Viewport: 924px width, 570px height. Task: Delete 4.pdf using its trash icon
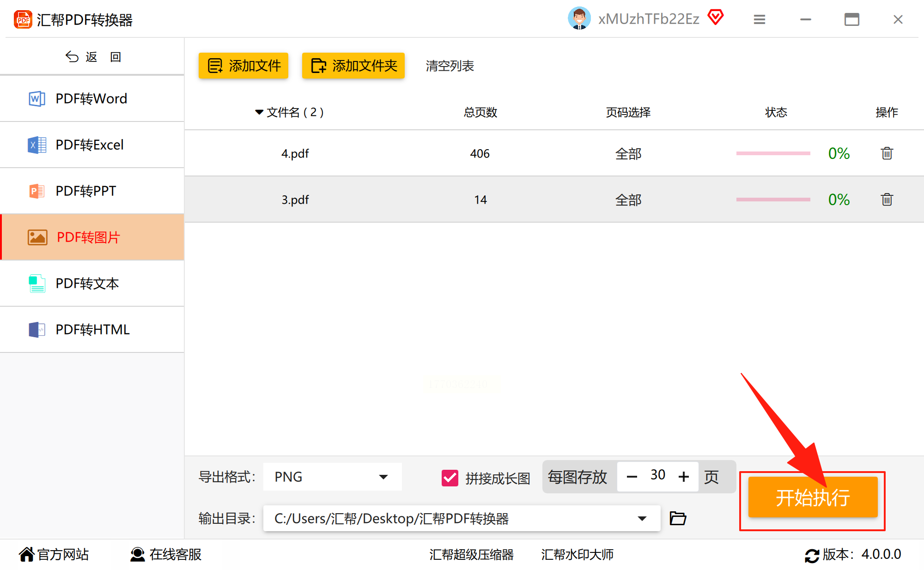[x=887, y=153]
